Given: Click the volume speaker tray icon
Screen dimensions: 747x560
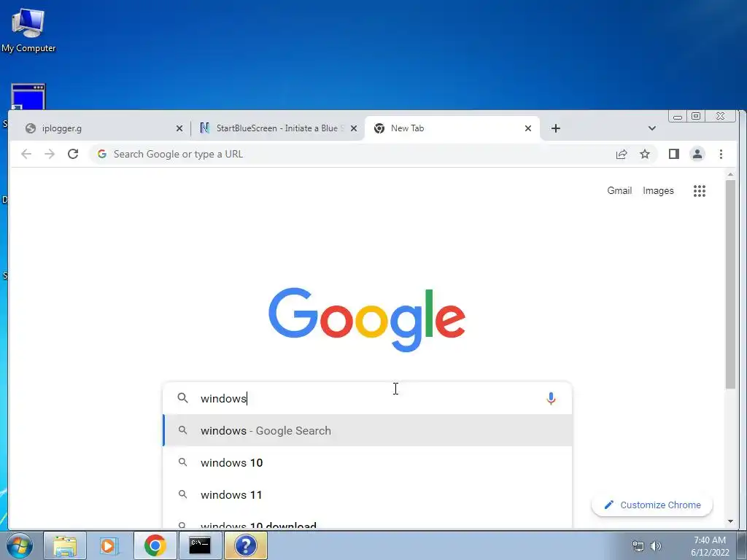Looking at the screenshot, I should 656,545.
